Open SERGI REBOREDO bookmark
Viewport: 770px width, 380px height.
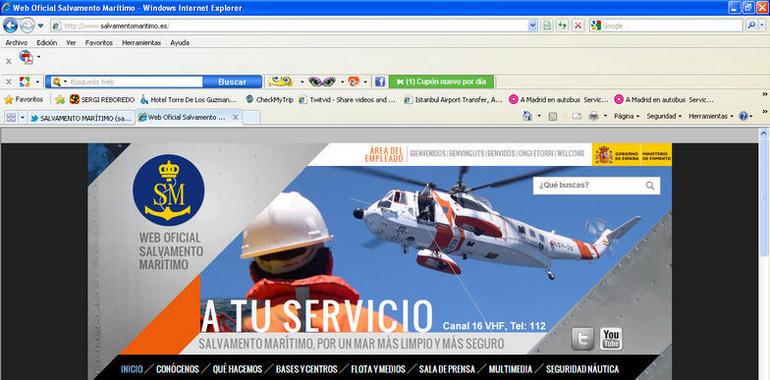click(102, 100)
